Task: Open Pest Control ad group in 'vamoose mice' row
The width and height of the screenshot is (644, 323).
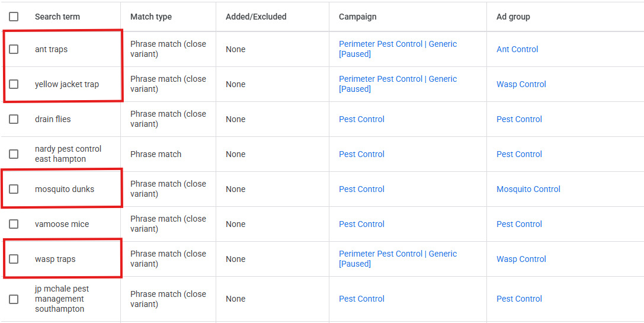Action: [x=519, y=224]
